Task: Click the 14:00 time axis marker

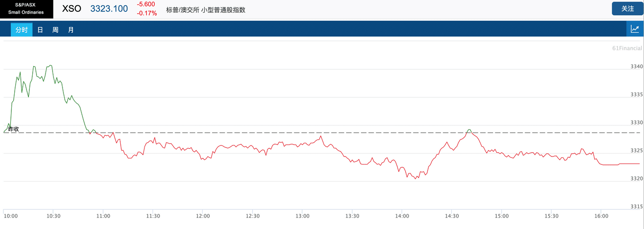Action: tap(402, 216)
